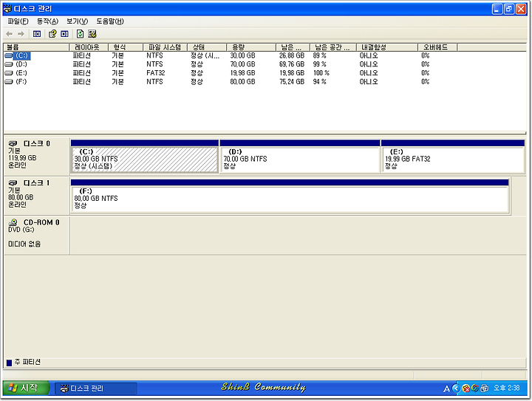532x401 pixels.
Task: Click the 디스크 1 disk icon
Action: coord(13,183)
